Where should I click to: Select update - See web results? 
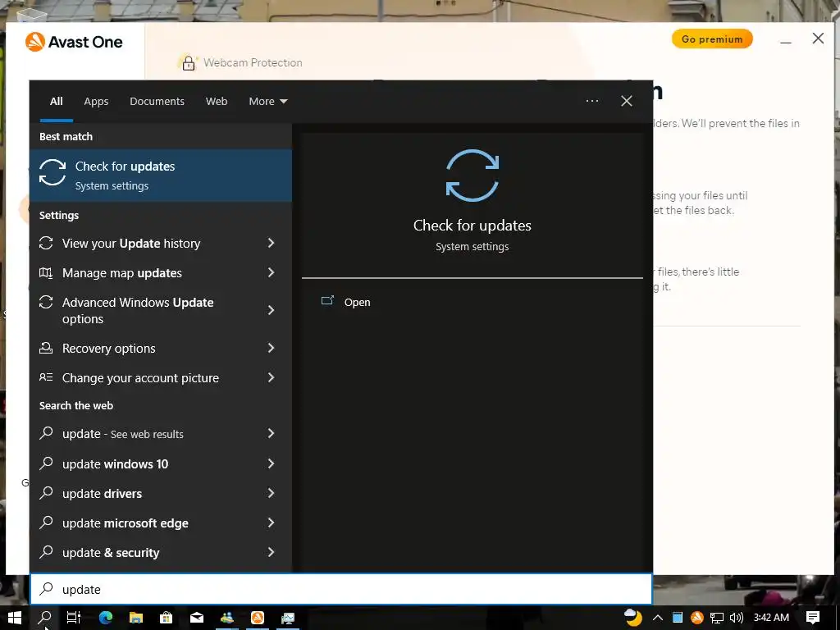coord(161,433)
